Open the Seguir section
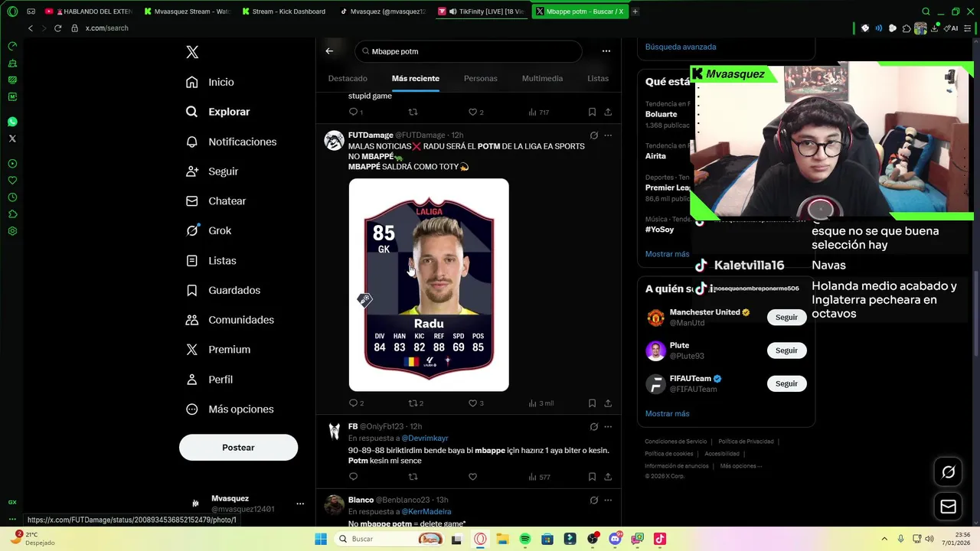This screenshot has width=980, height=551. pyautogui.click(x=212, y=171)
